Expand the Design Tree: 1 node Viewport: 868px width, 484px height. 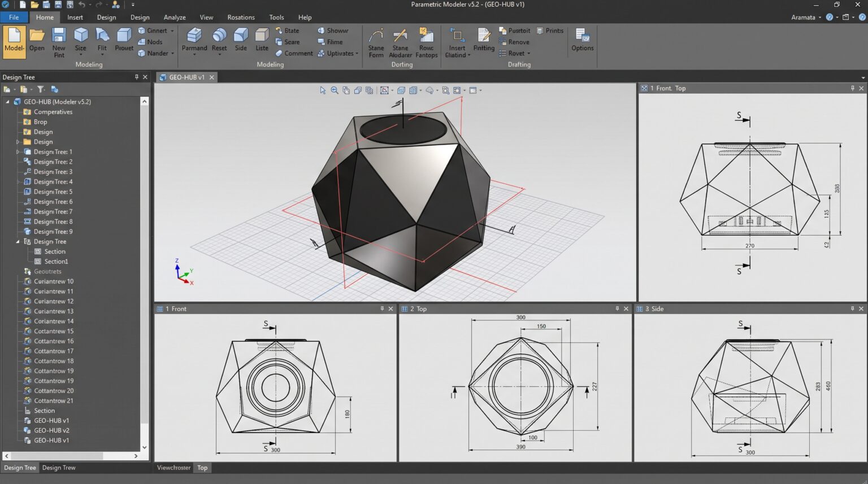tap(18, 152)
